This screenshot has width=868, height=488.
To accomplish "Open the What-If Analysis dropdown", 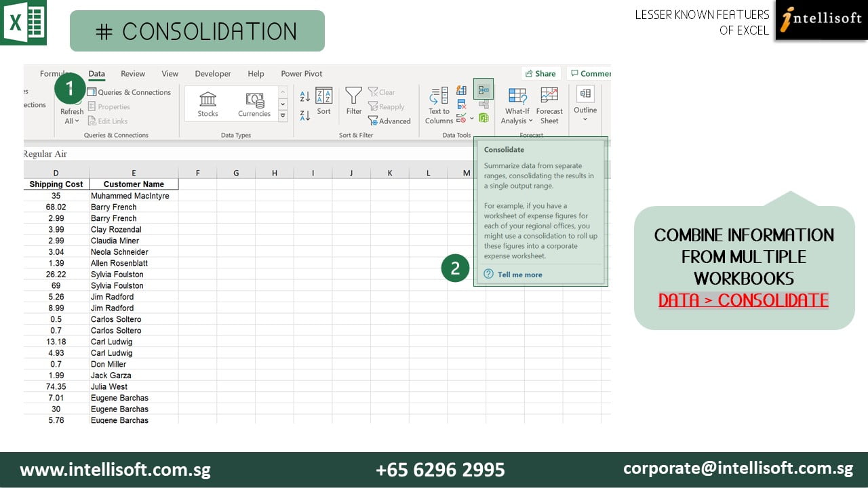I will tap(517, 115).
